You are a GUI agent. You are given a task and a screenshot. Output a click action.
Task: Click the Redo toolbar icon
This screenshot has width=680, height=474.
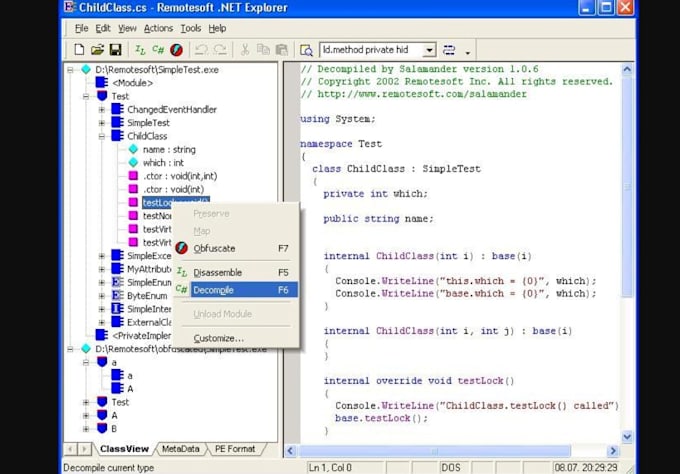tap(220, 50)
